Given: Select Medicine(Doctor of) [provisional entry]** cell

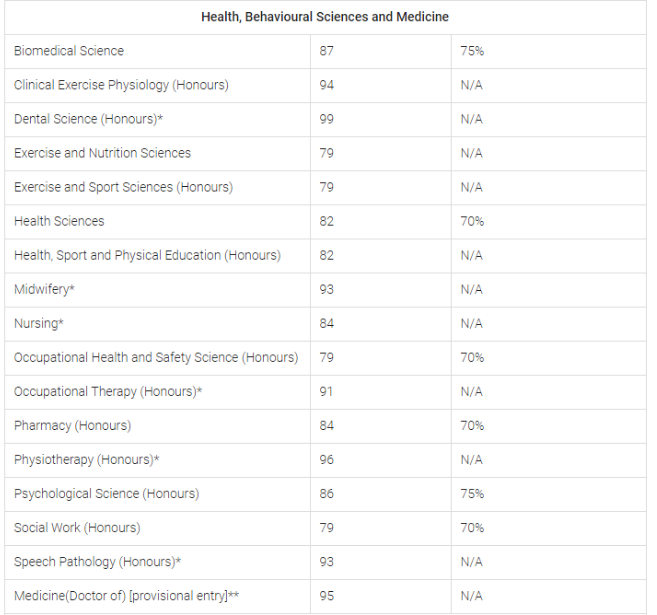Looking at the screenshot, I should pyautogui.click(x=126, y=596).
